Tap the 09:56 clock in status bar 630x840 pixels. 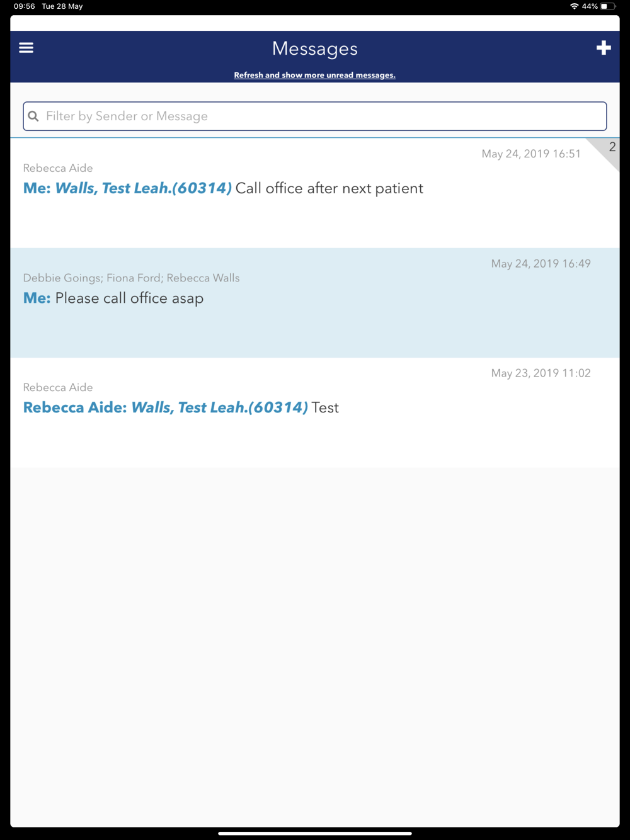(x=25, y=6)
